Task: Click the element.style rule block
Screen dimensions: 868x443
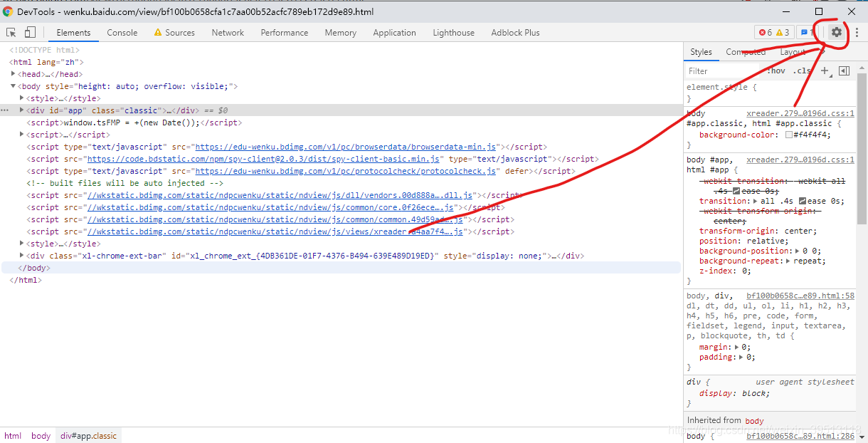Action: click(x=770, y=93)
